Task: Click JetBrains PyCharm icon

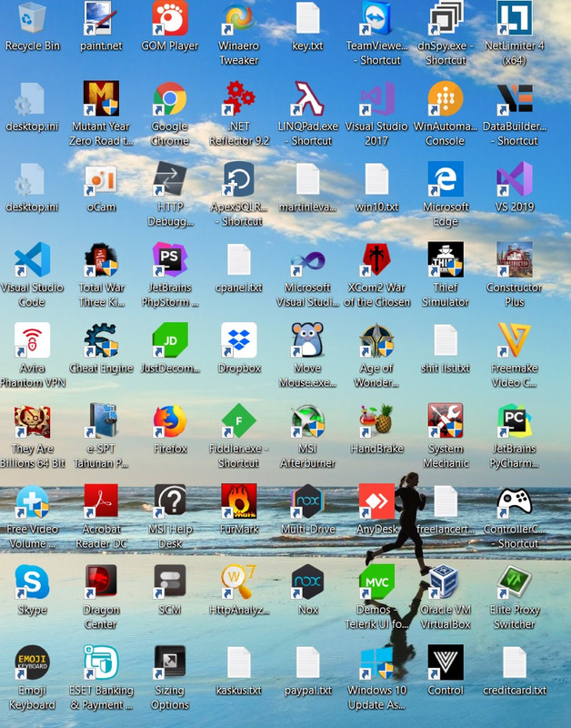Action: (x=515, y=420)
